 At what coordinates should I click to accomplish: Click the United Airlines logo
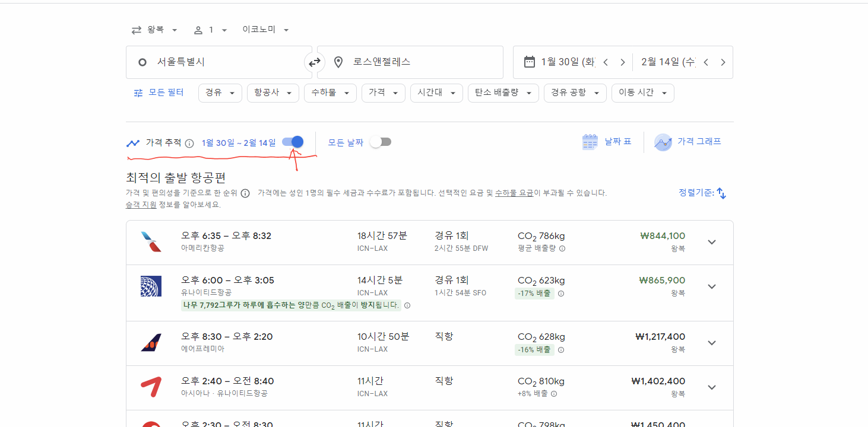pos(151,286)
